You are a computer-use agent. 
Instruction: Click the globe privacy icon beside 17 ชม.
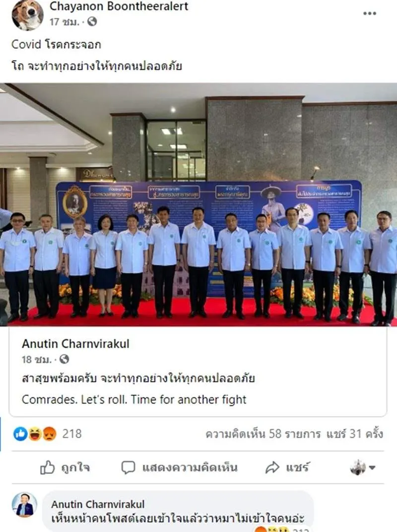click(92, 22)
